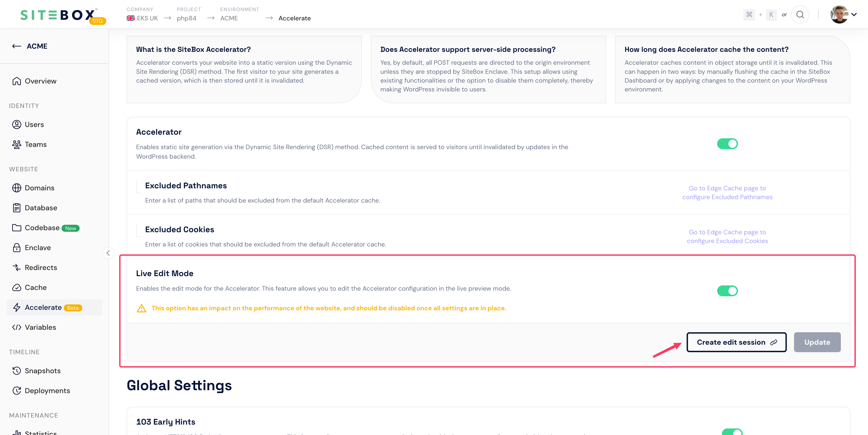
Task: Collapse the sidebar with chevron button
Action: tap(108, 253)
